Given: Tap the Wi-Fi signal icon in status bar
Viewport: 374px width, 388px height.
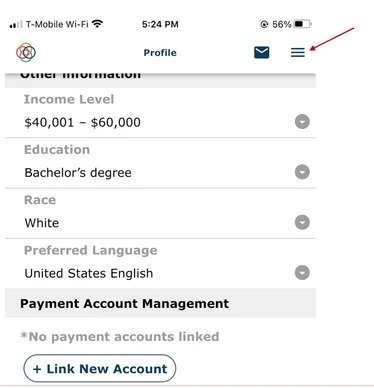Looking at the screenshot, I should click(98, 24).
